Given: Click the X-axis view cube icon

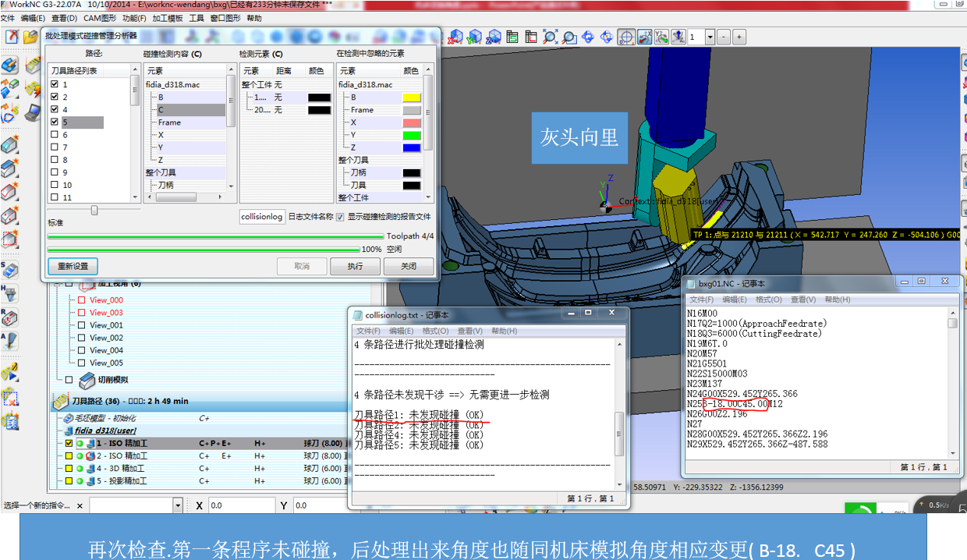Looking at the screenshot, I should [455, 37].
